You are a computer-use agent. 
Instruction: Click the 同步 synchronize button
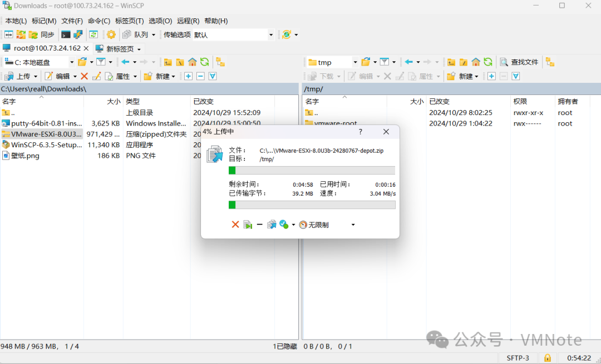(x=41, y=35)
